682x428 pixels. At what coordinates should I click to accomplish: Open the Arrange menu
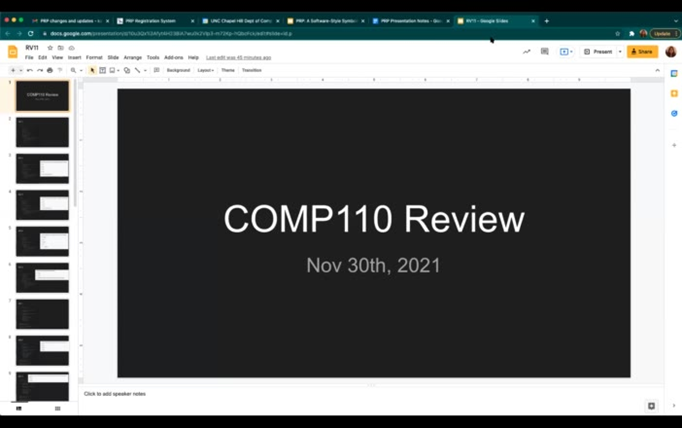[x=133, y=57]
